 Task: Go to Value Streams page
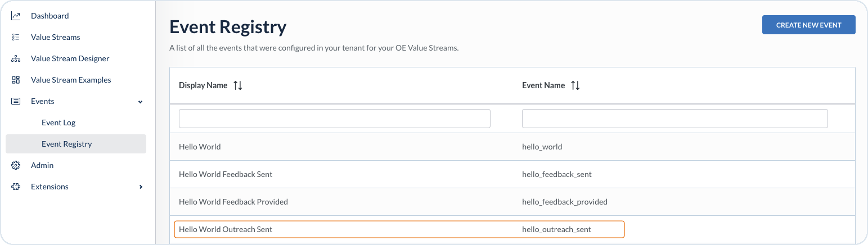56,37
